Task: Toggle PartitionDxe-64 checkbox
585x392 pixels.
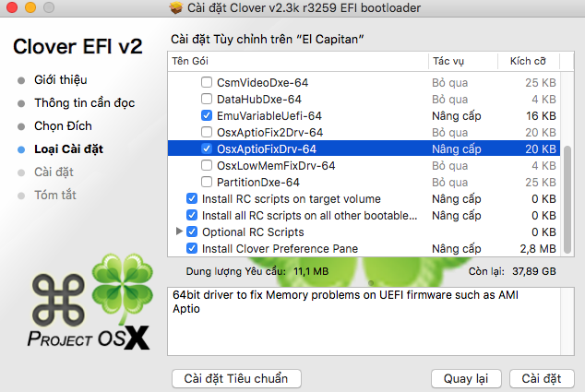Action: [207, 182]
